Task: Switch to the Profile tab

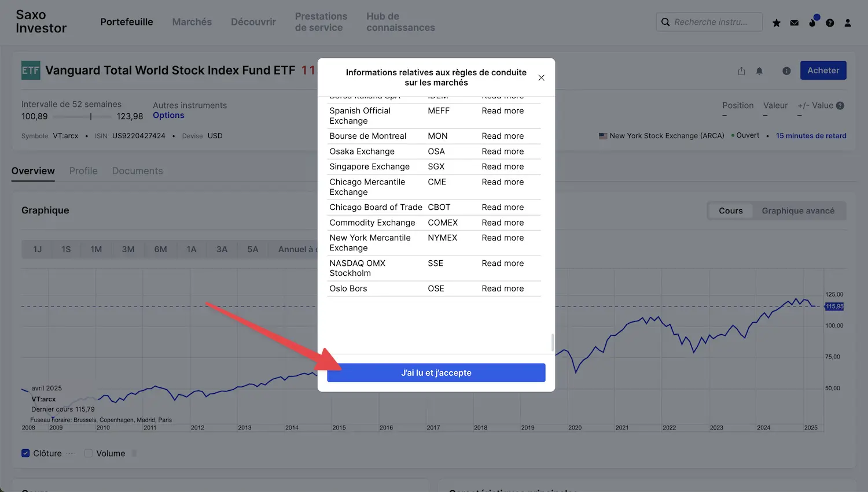Action: 83,171
